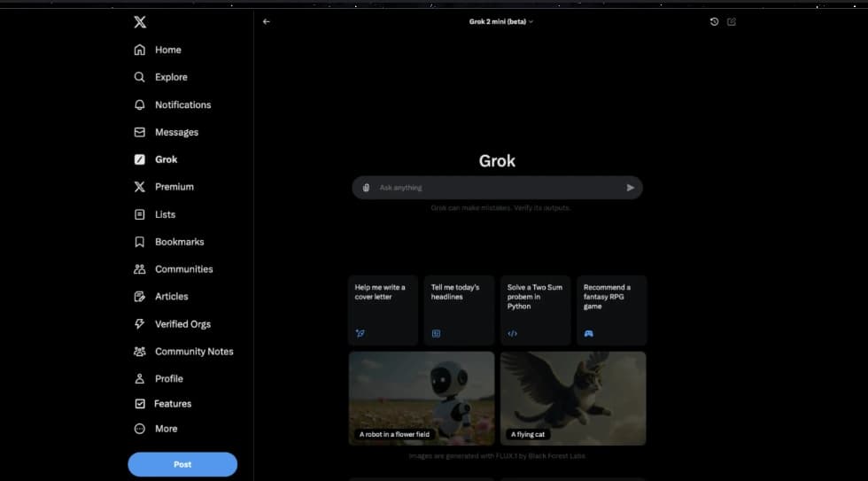Click the Bookmarks icon
Viewport: 868px width, 481px height.
click(140, 242)
